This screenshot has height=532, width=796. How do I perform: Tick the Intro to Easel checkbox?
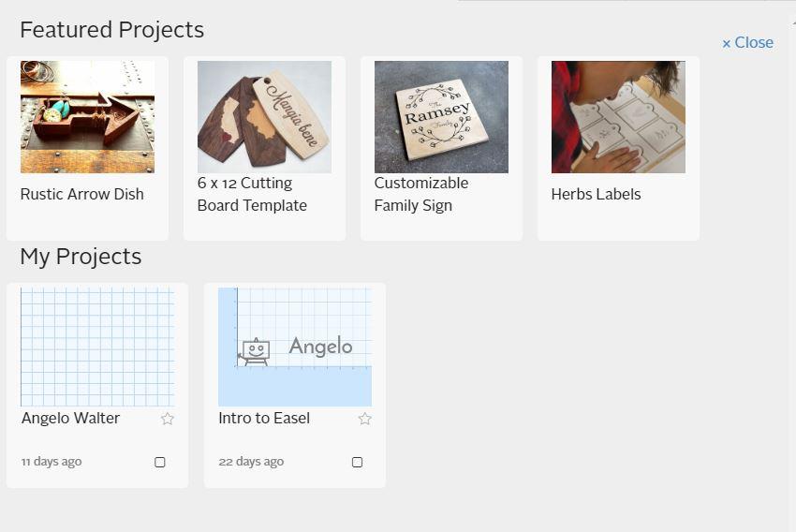click(x=357, y=462)
